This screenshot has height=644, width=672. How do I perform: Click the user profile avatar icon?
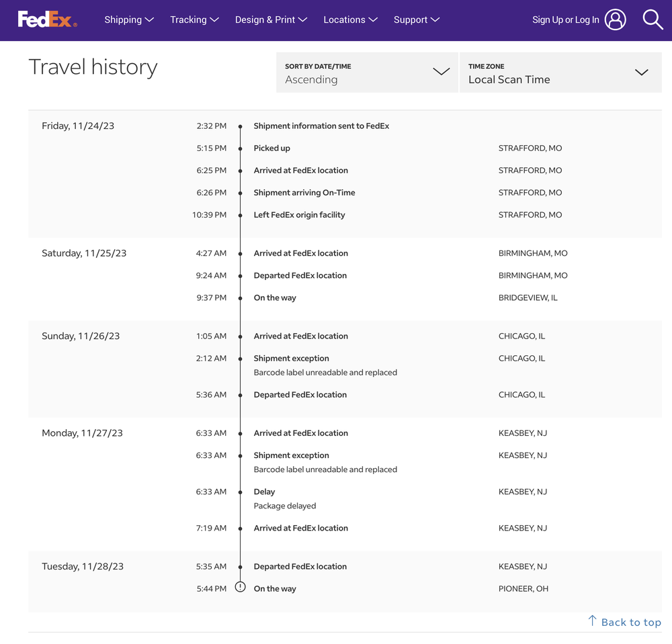(x=615, y=19)
